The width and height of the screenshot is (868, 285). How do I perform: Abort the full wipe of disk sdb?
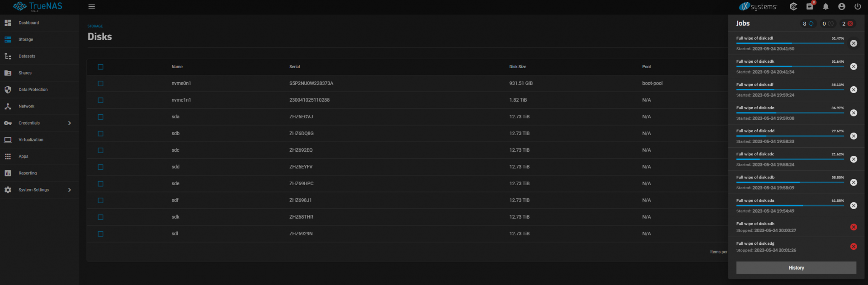click(x=854, y=182)
